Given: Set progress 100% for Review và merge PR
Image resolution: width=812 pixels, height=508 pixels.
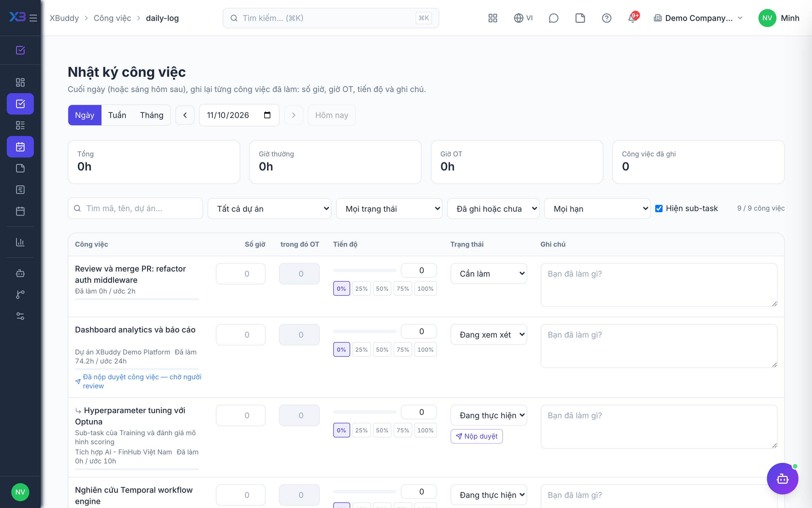Looking at the screenshot, I should click(x=425, y=289).
